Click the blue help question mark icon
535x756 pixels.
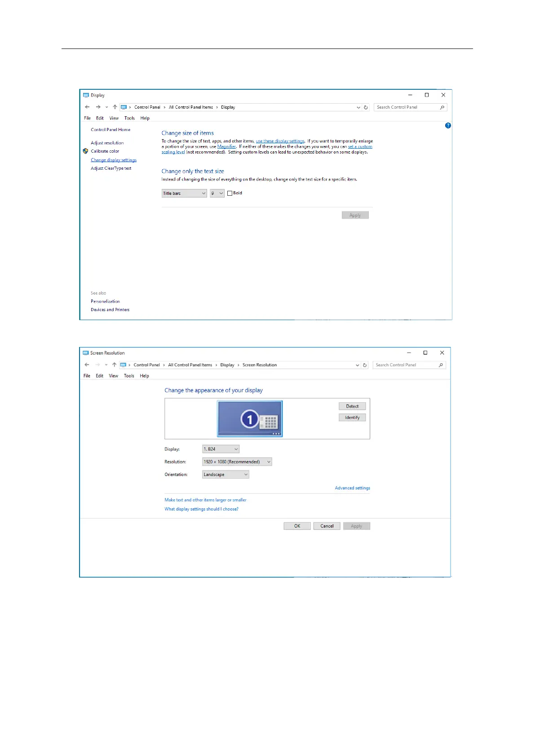point(448,126)
